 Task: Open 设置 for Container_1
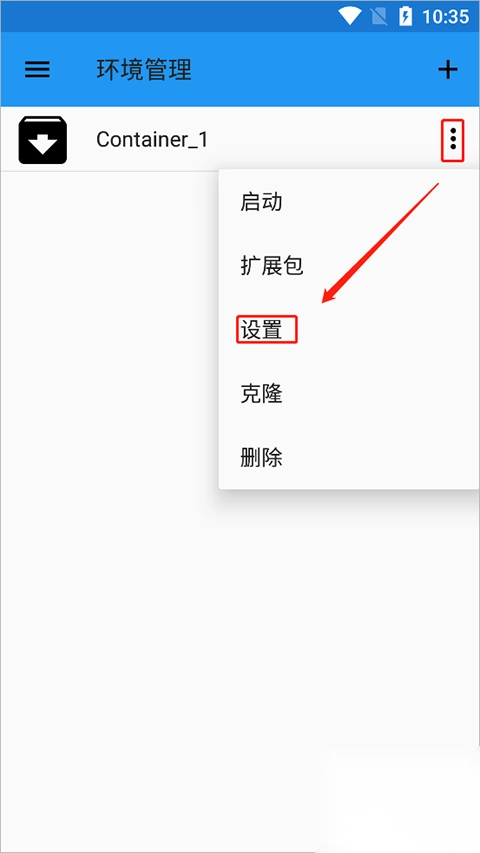tap(261, 330)
